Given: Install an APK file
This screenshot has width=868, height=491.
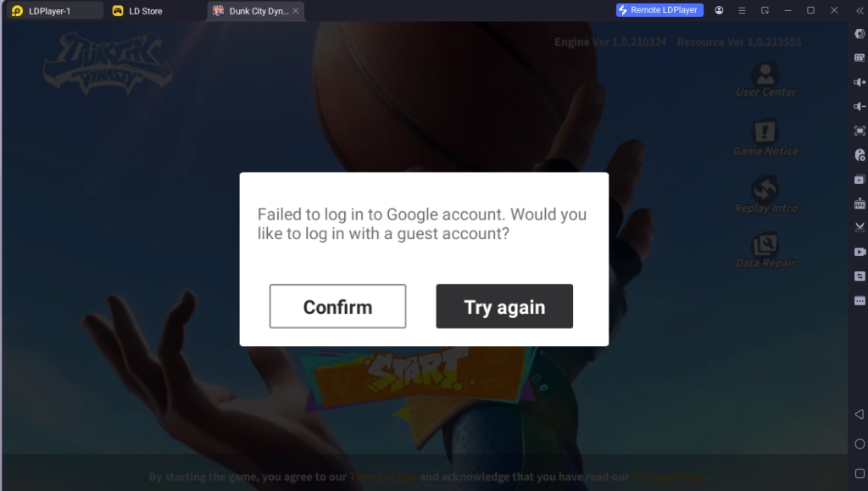Looking at the screenshot, I should (860, 204).
